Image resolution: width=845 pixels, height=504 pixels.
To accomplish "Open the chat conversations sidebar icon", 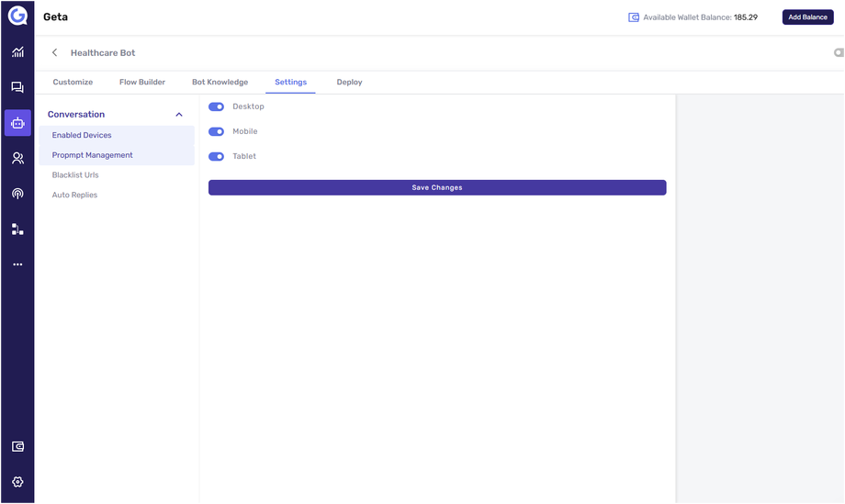I will point(17,87).
